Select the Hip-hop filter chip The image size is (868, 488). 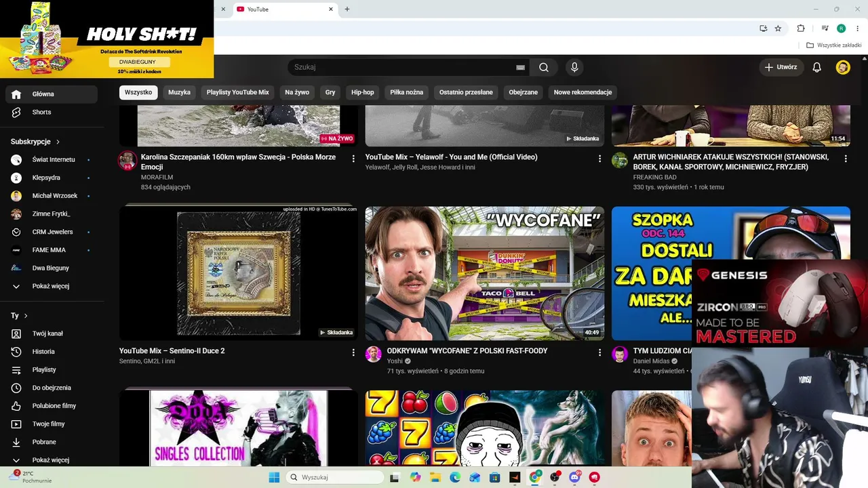coord(363,92)
